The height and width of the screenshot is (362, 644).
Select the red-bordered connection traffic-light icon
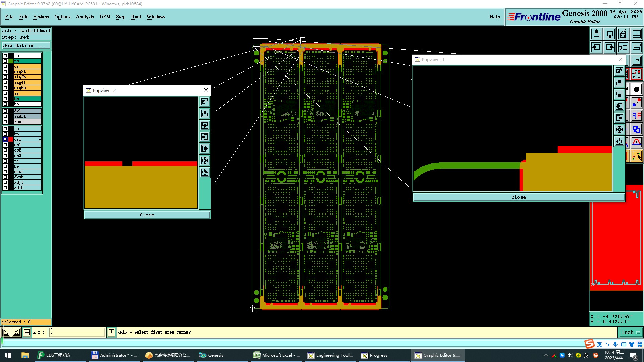coord(636,74)
